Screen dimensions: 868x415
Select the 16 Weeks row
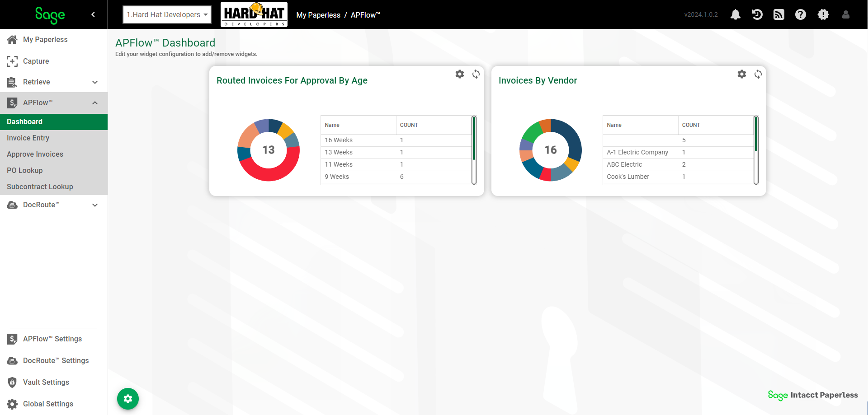click(x=396, y=140)
